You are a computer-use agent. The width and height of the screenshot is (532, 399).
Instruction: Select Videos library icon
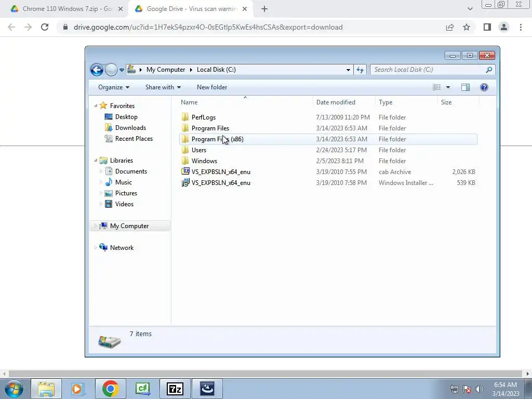point(109,204)
